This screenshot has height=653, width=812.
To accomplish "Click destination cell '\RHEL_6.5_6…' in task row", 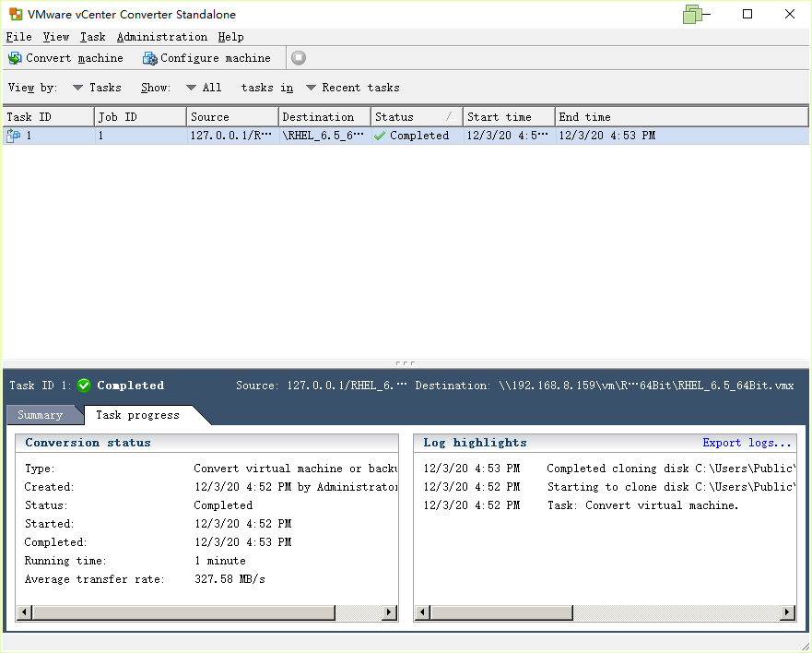I will coord(324,136).
